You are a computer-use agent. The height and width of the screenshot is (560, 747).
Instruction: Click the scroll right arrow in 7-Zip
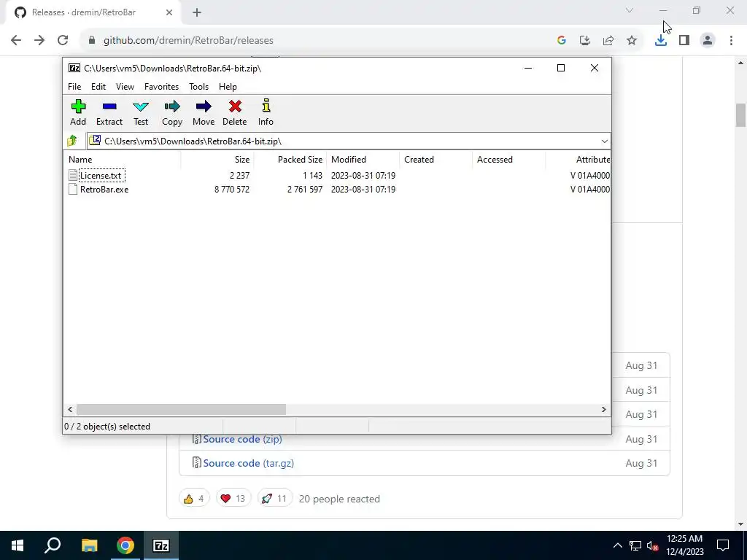[604, 410]
